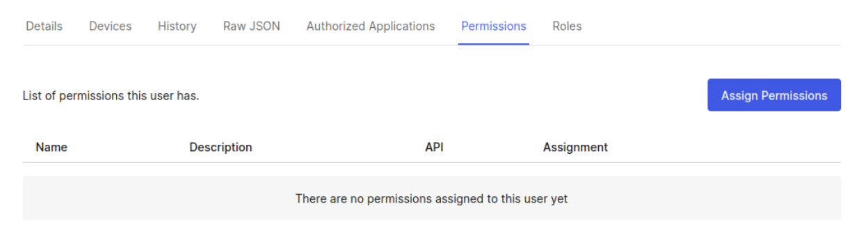The image size is (868, 252).
Task: Click the 'List of permissions this user has' text
Action: pos(111,96)
